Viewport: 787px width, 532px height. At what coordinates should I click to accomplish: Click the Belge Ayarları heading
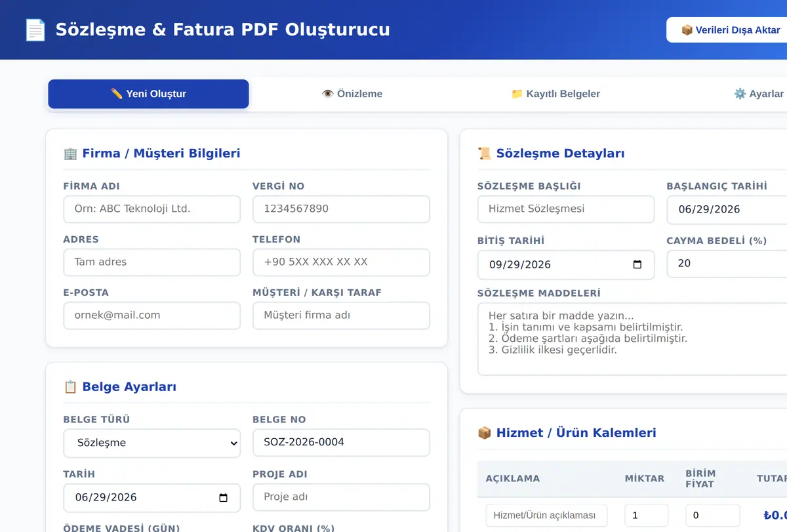[129, 387]
